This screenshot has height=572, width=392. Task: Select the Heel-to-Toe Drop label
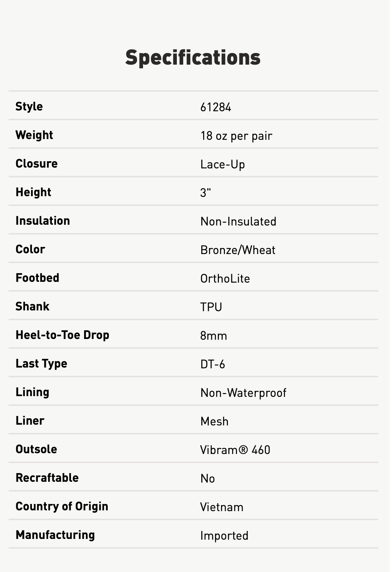pos(62,335)
